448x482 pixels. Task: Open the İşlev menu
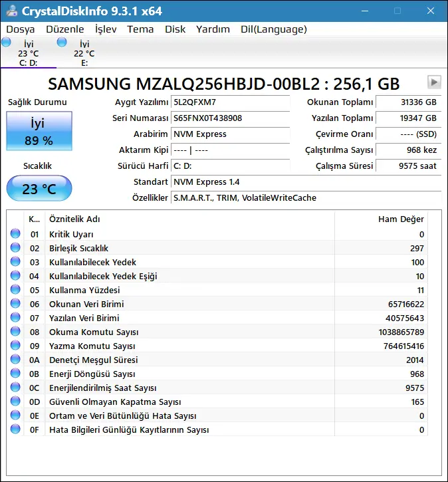[106, 29]
